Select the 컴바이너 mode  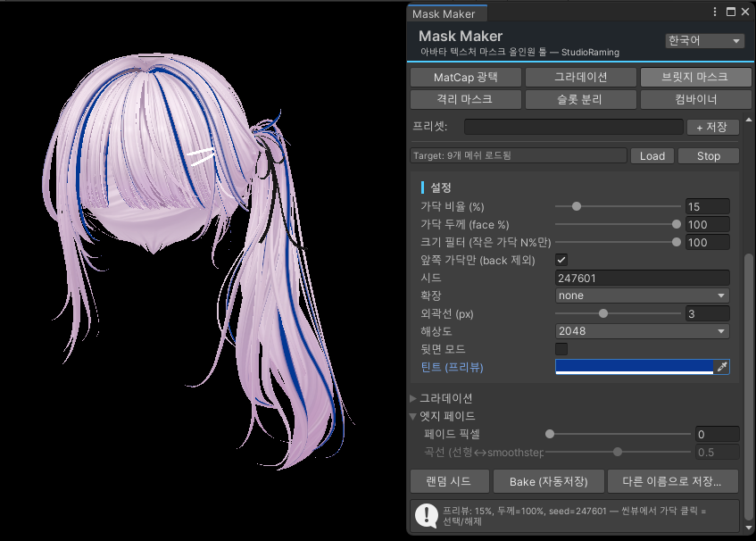pos(695,99)
